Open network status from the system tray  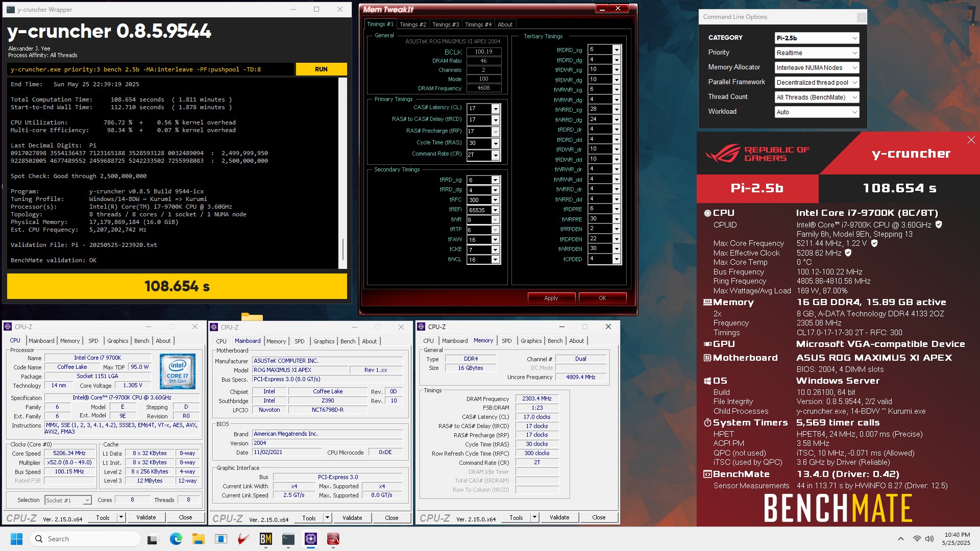click(x=917, y=539)
